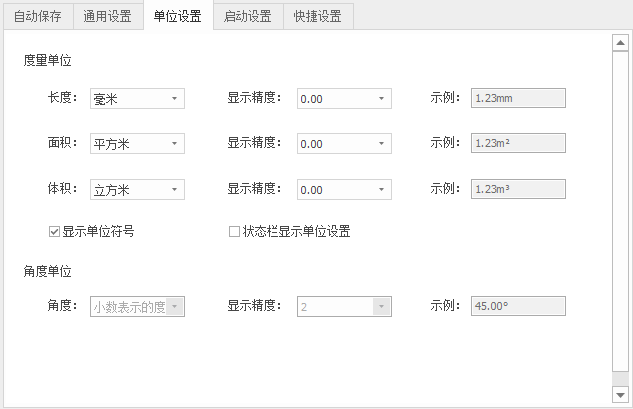Click the scrollbar up arrow
The width and height of the screenshot is (633, 409).
coord(620,43)
